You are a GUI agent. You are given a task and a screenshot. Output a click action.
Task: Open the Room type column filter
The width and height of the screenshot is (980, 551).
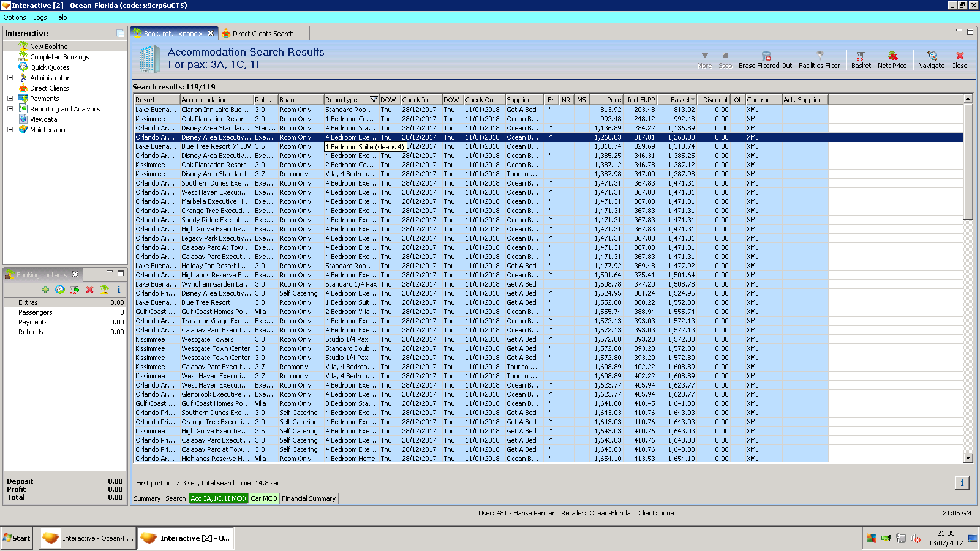point(374,100)
